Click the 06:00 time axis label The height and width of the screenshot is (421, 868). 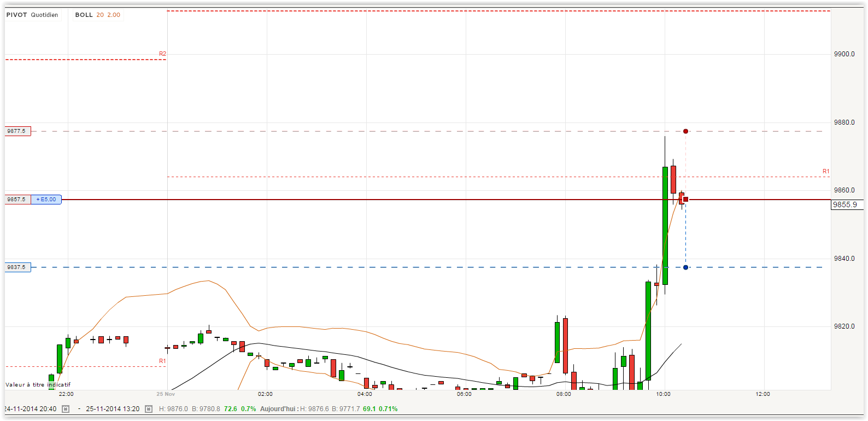pyautogui.click(x=464, y=394)
